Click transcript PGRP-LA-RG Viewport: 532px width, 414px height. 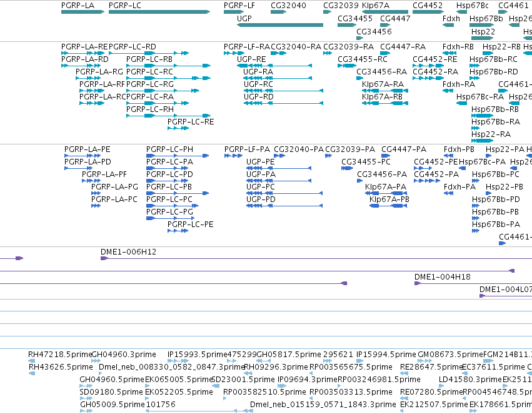pos(99,71)
